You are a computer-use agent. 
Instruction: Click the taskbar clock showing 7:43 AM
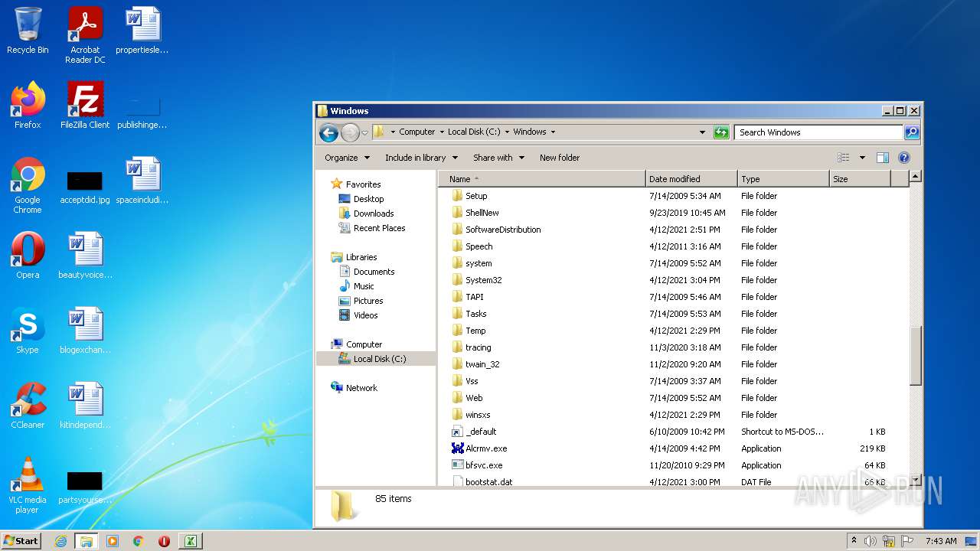941,541
